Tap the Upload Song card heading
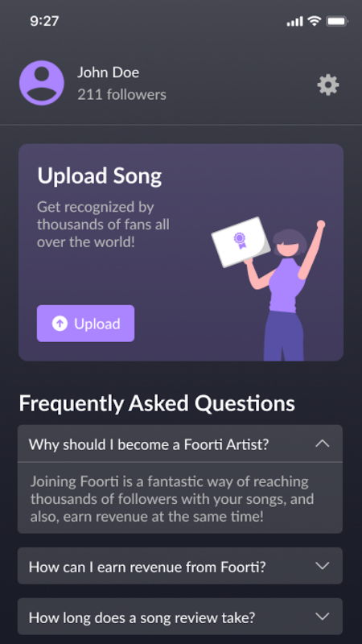 pyautogui.click(x=100, y=176)
